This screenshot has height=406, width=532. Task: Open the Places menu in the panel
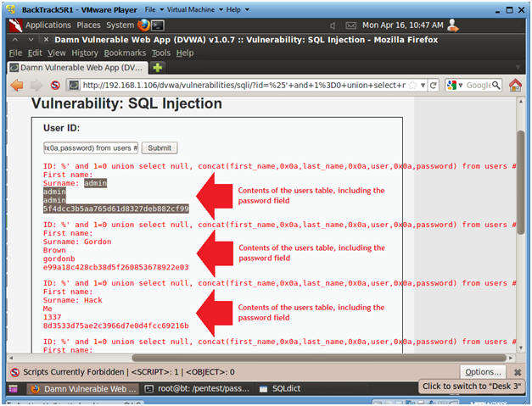coord(88,25)
